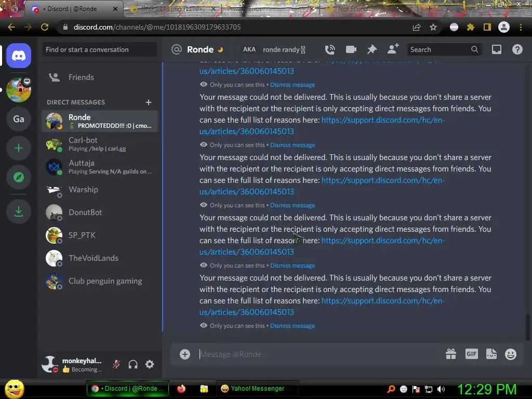Create a new DM plus button

point(148,102)
